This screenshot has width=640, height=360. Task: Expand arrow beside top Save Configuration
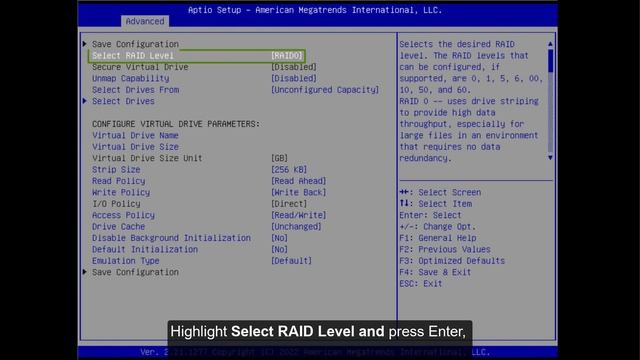(x=84, y=44)
